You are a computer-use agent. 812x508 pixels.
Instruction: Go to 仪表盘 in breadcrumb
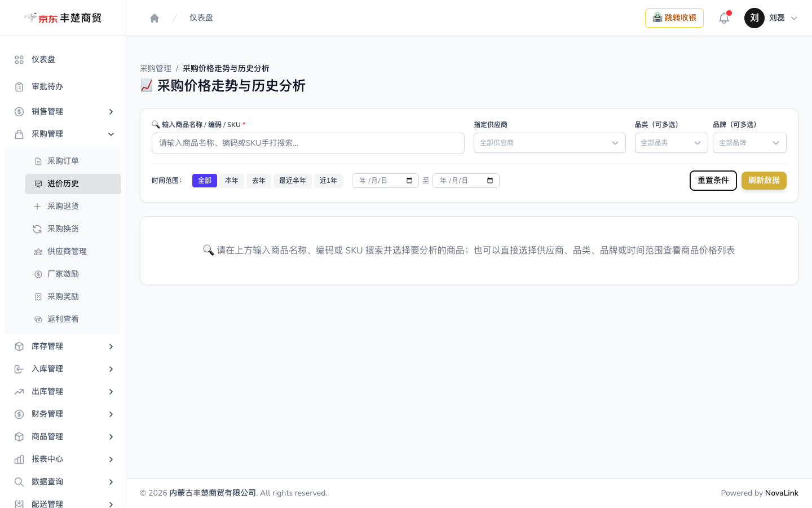(x=201, y=18)
